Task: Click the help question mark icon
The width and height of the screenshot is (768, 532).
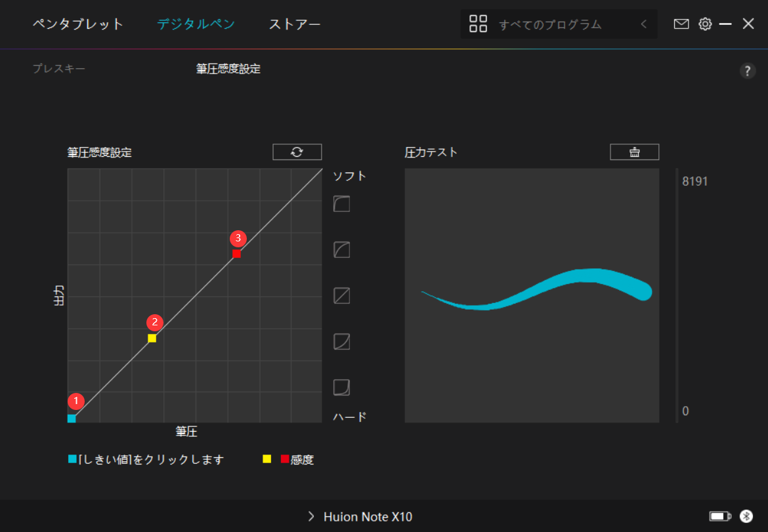Action: pyautogui.click(x=748, y=72)
